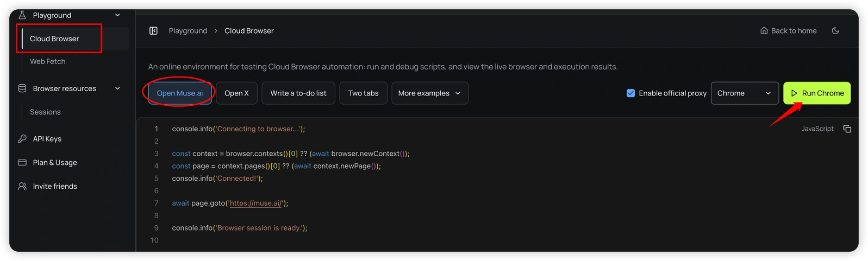The width and height of the screenshot is (868, 261).
Task: Uncheck Enable official proxy checkbox
Action: [630, 93]
